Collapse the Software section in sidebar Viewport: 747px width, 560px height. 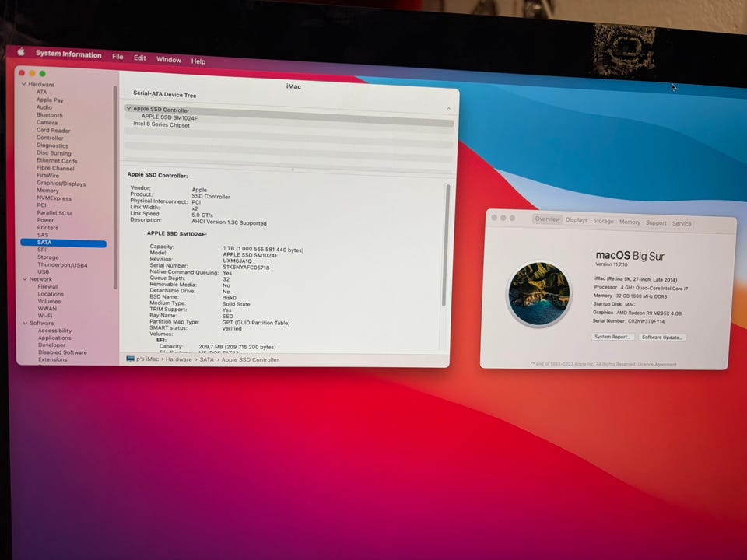click(x=25, y=323)
